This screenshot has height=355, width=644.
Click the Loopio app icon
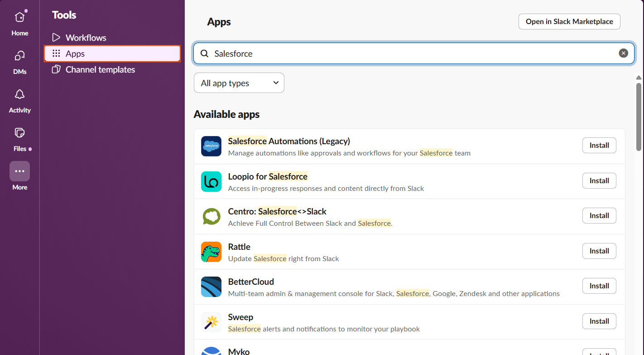pyautogui.click(x=211, y=181)
